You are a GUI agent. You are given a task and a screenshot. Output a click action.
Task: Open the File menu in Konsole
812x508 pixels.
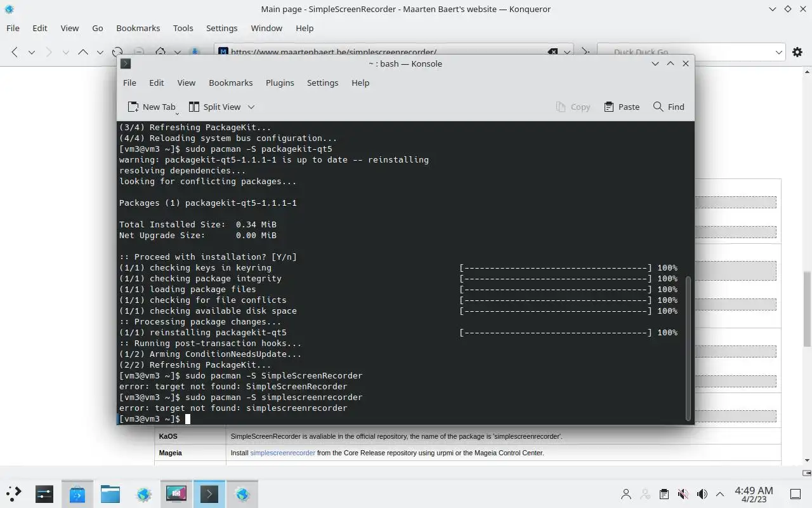(129, 83)
